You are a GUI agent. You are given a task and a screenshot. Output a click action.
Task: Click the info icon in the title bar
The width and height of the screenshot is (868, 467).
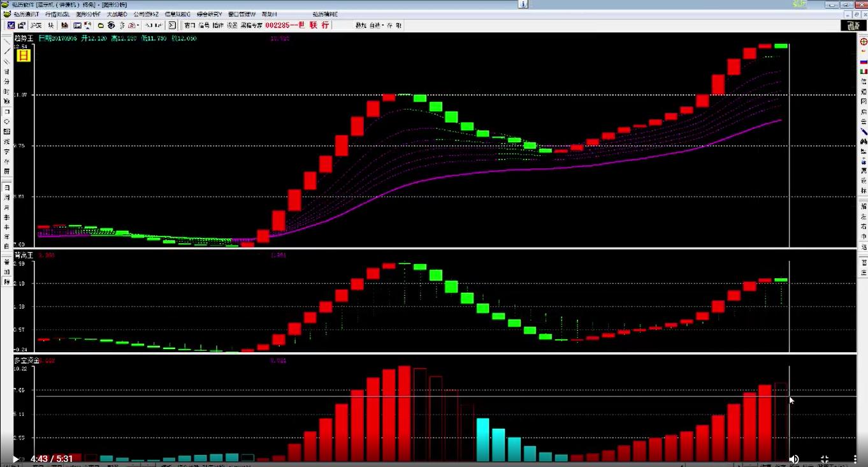[523, 4]
